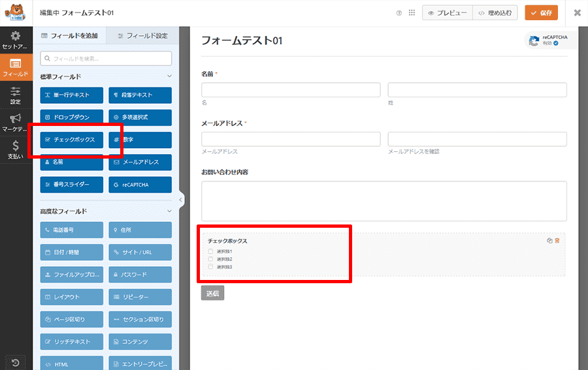
Task: Add a セクション区切り field
Action: pos(140,320)
